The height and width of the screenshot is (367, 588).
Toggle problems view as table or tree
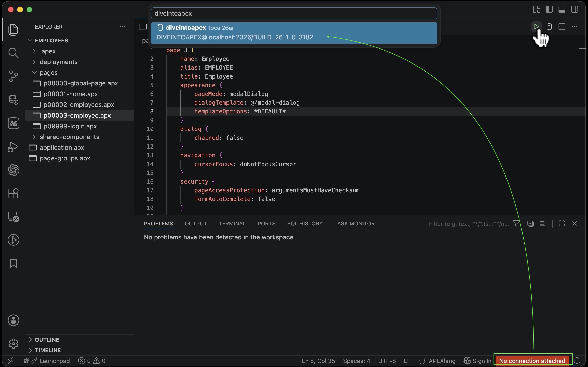tap(543, 224)
